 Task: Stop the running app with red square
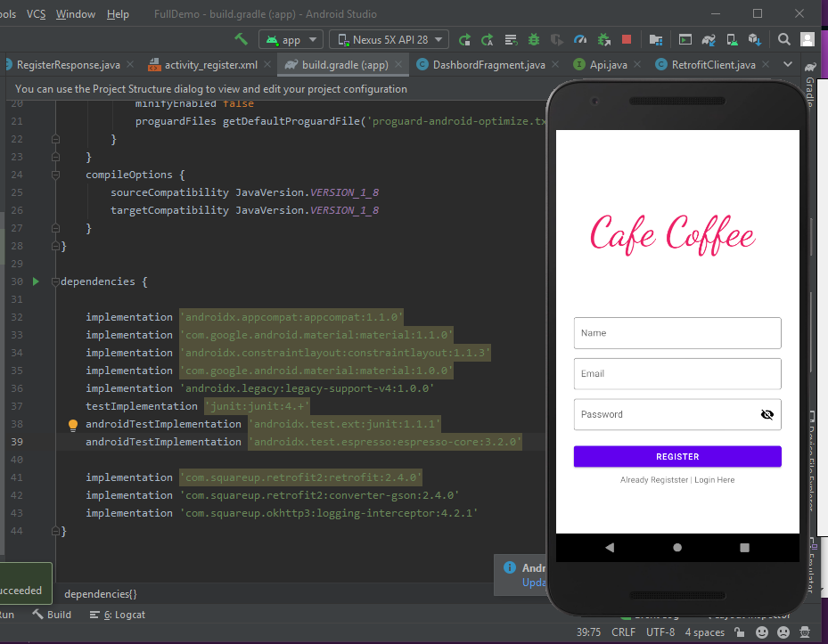tap(627, 39)
